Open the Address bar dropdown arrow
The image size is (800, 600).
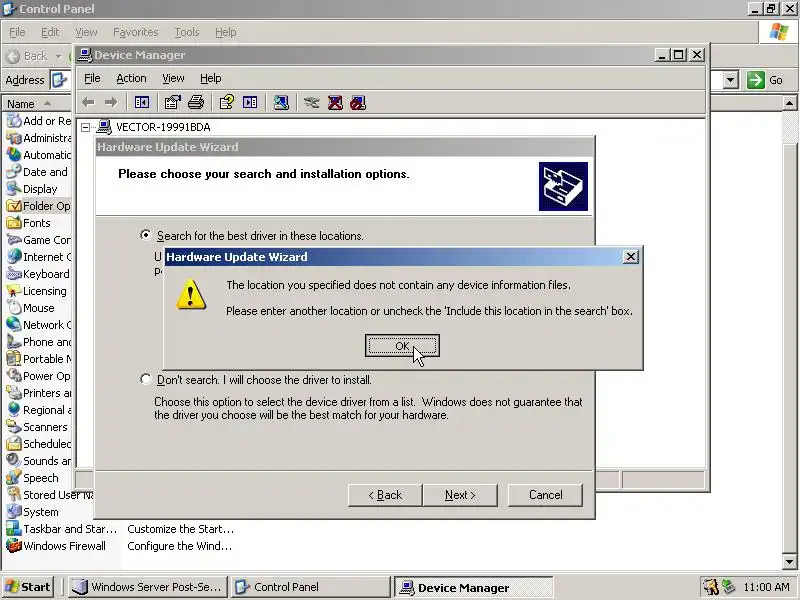coord(731,80)
